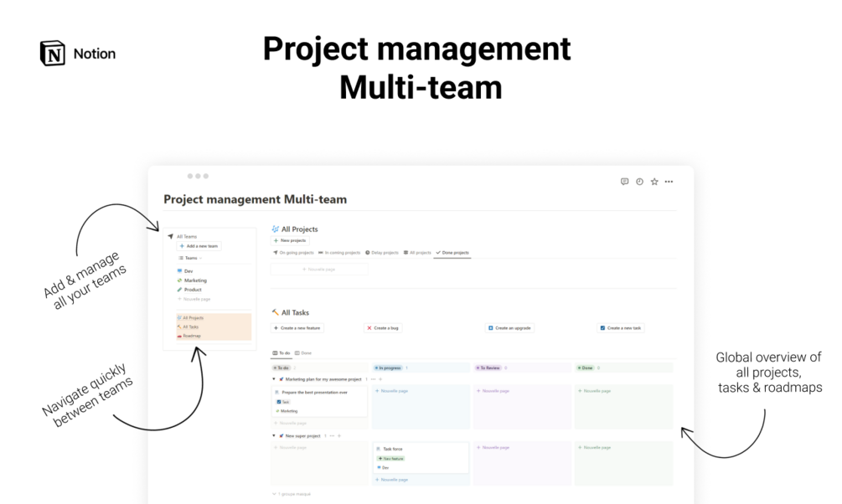The height and width of the screenshot is (504, 842).
Task: Open Prepare the best presentation ever card
Action: click(x=319, y=402)
